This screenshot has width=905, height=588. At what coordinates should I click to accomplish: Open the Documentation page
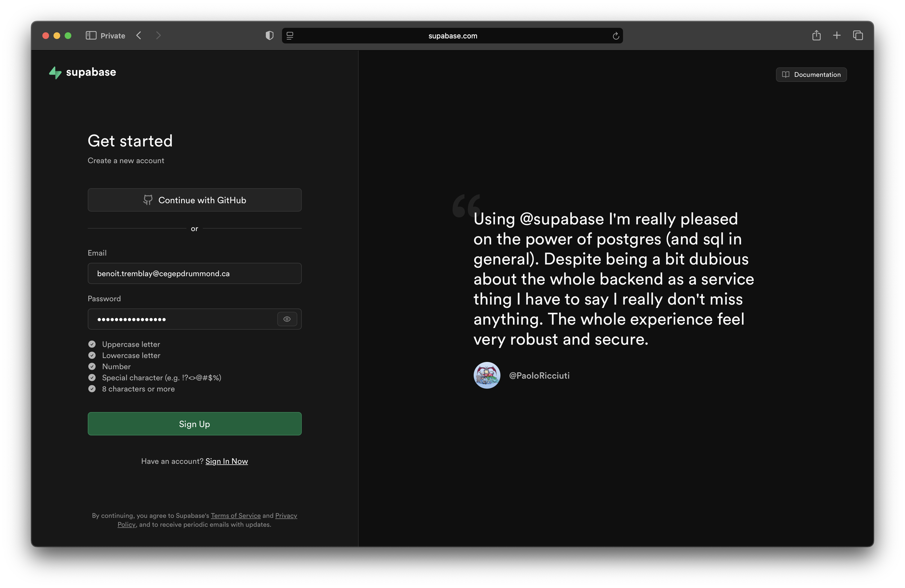pos(811,74)
